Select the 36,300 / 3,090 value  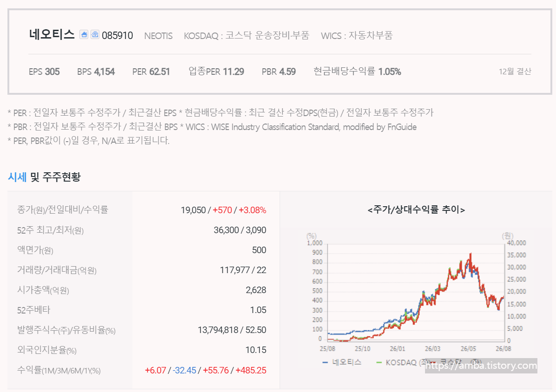(x=240, y=230)
